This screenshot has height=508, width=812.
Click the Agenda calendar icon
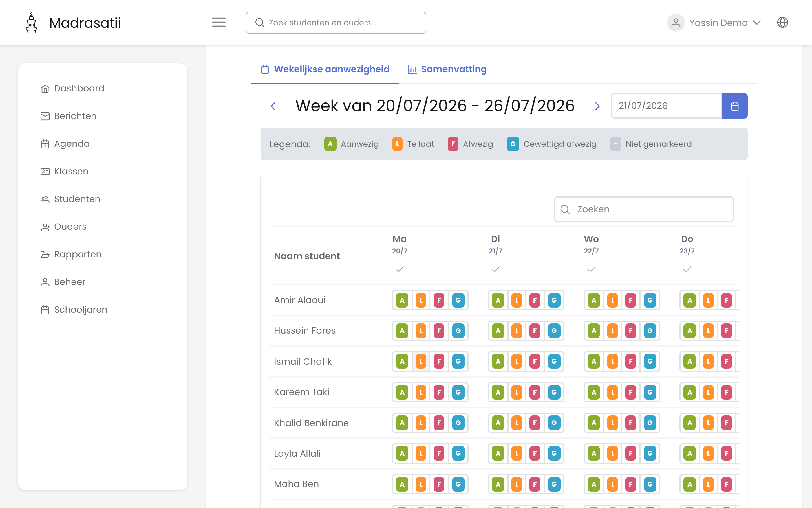(45, 144)
